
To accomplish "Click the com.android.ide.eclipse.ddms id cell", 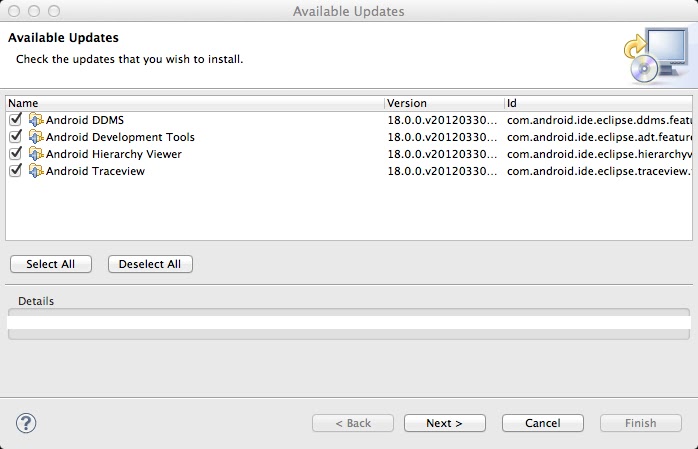I will [x=599, y=120].
